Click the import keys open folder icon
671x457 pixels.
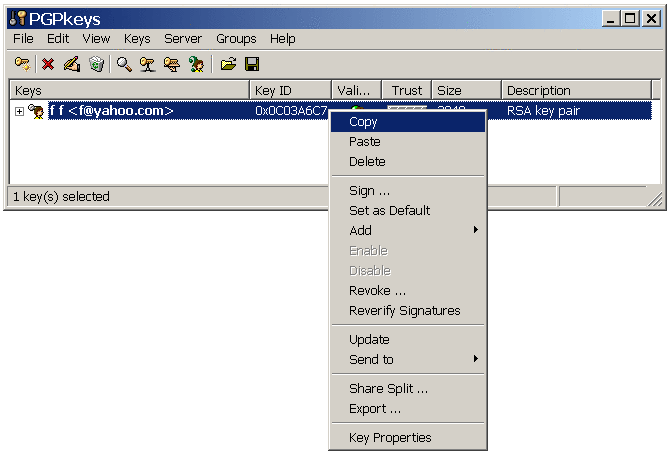[x=229, y=64]
